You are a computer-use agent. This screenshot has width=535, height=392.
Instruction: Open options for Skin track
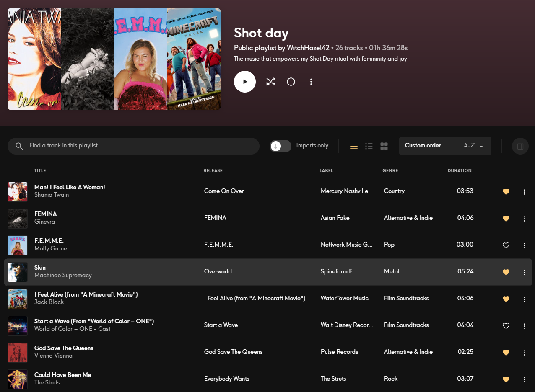pos(525,272)
